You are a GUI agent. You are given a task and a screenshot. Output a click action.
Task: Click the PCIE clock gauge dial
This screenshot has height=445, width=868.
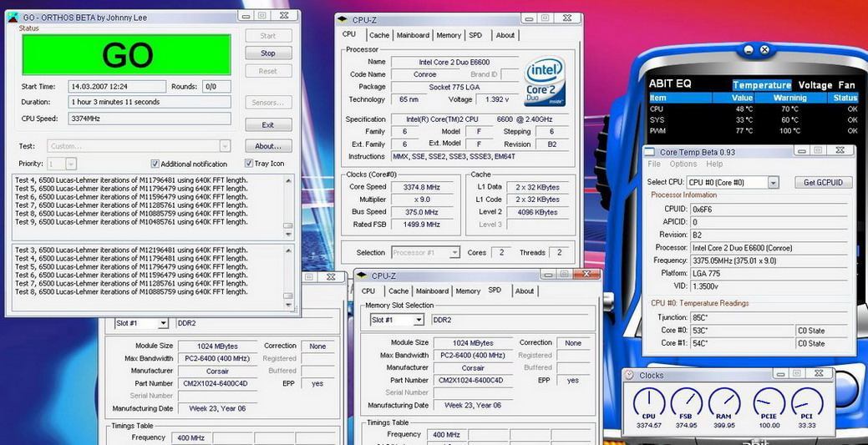pos(769,402)
